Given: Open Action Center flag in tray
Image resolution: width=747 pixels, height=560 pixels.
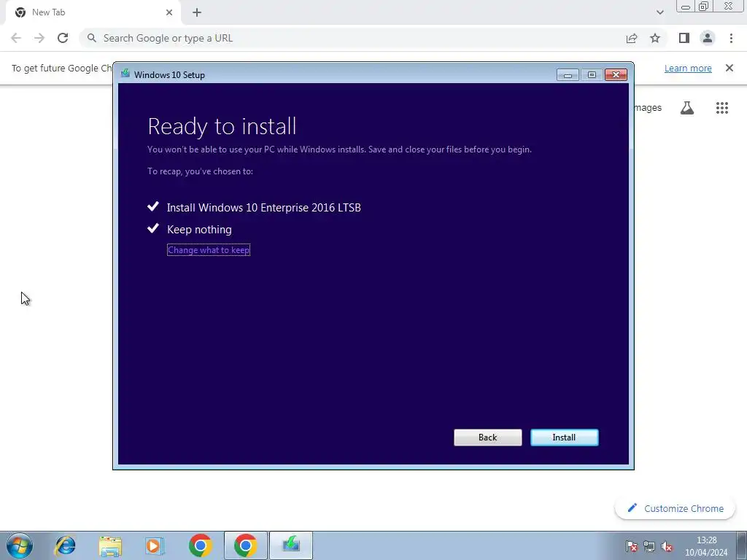Looking at the screenshot, I should click(632, 546).
